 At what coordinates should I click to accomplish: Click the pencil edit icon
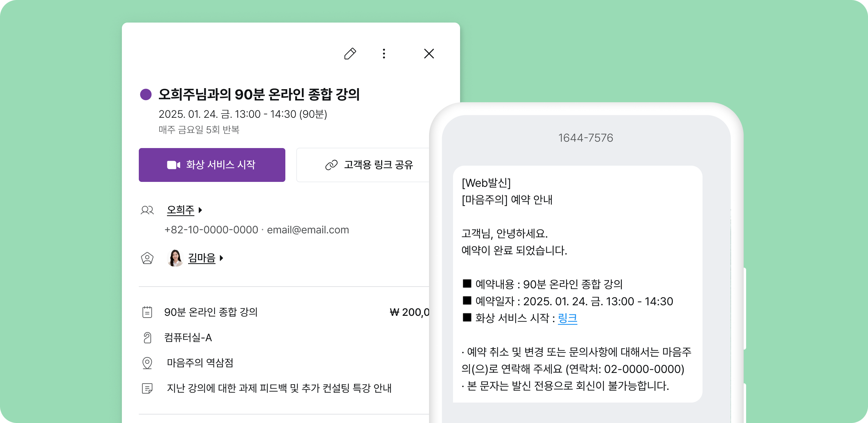pyautogui.click(x=350, y=54)
